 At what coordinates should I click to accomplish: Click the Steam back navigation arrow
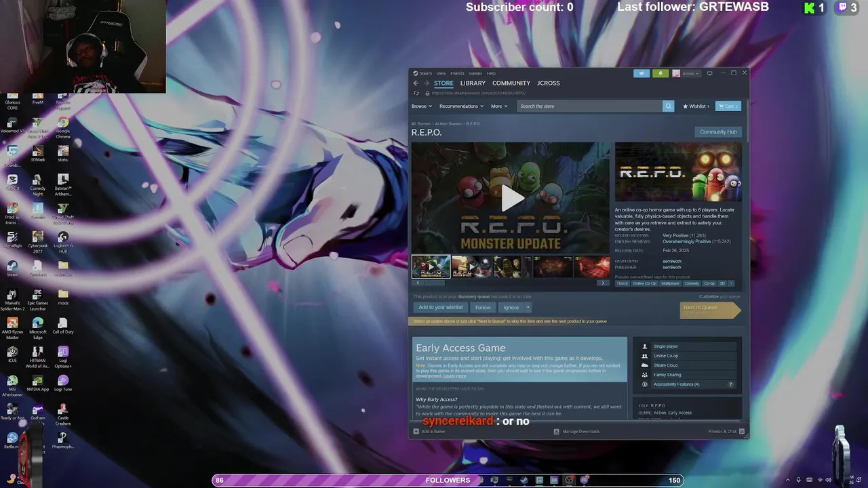pyautogui.click(x=416, y=83)
